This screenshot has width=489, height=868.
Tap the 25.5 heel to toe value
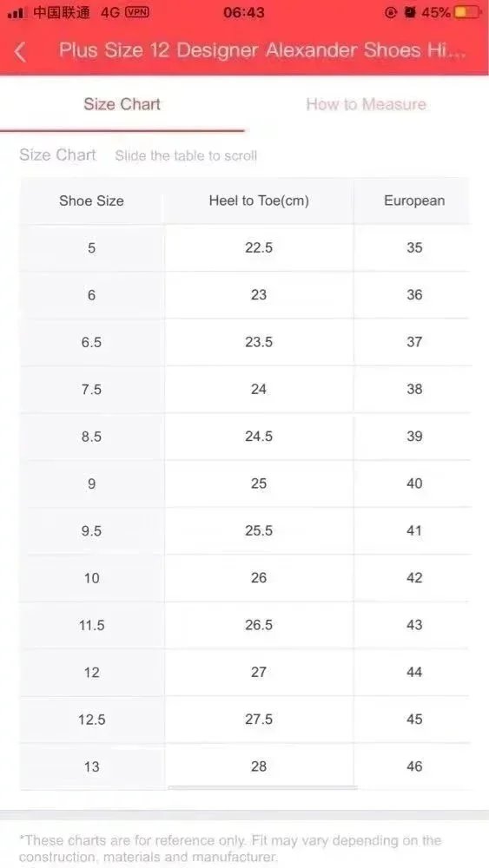coord(259,530)
